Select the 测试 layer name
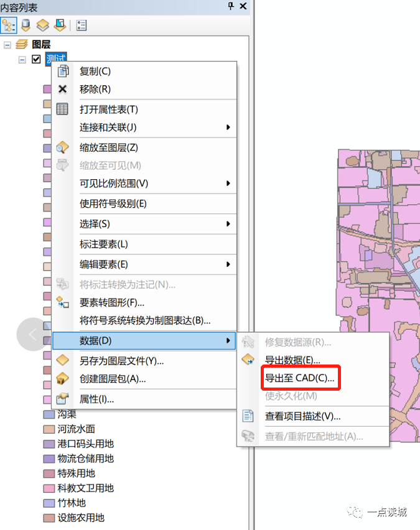The width and height of the screenshot is (420, 530). click(56, 59)
